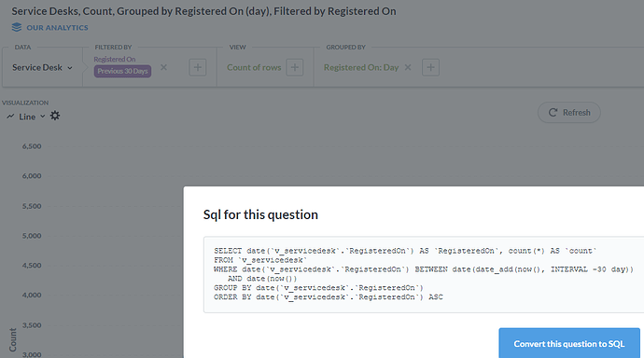644x358 pixels.
Task: Click the Refresh button
Action: [568, 113]
